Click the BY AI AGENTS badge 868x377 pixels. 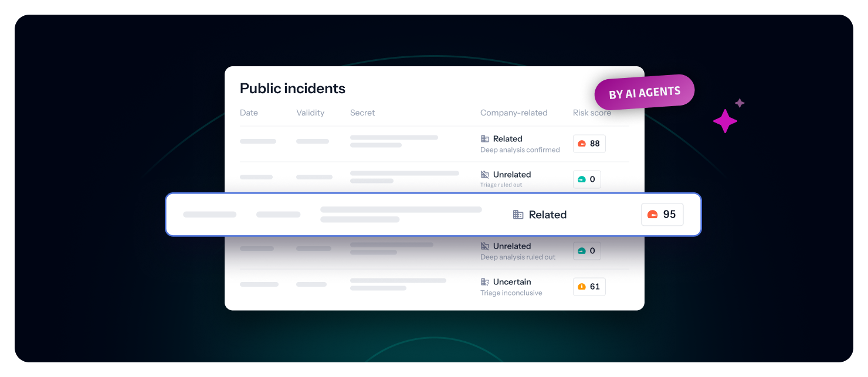[x=645, y=93]
